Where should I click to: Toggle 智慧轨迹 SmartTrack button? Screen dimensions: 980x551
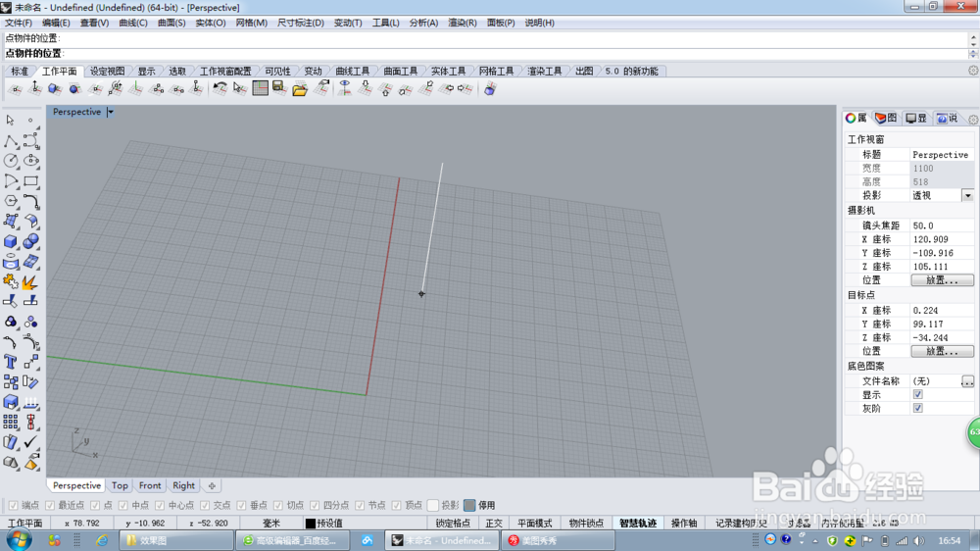click(x=638, y=523)
